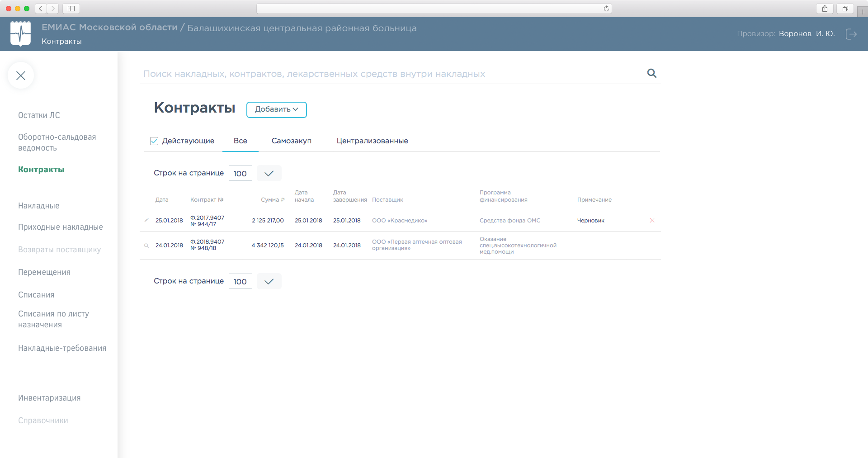Click contract number Ф.2018.9407 № 948/18
Screen dimensions: 868x458
tap(208, 245)
